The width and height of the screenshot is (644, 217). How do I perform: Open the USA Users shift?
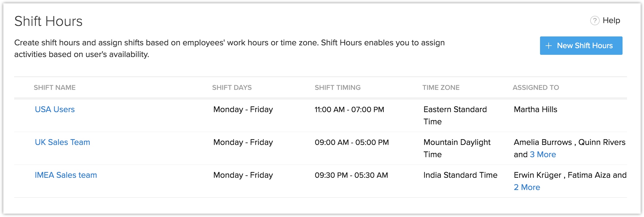click(x=55, y=109)
